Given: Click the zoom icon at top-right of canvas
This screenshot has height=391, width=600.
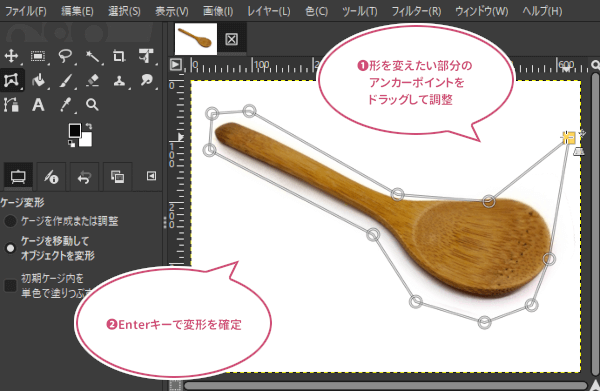Looking at the screenshot, I should [595, 65].
